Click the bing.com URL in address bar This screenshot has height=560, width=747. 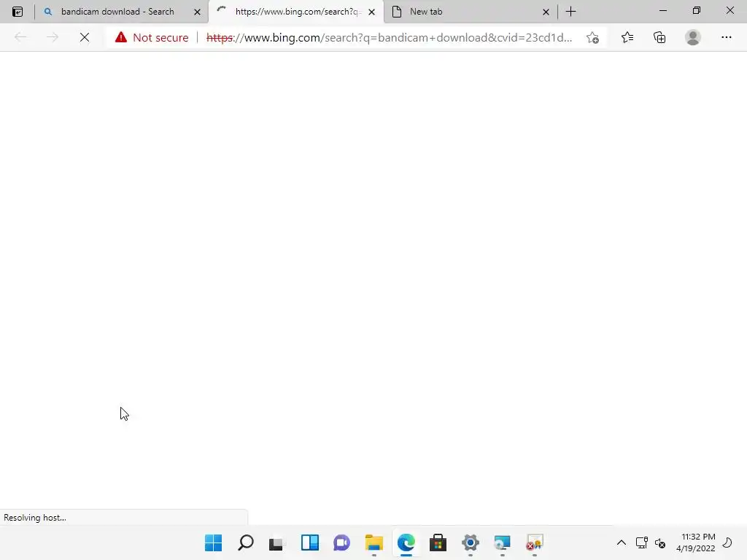point(389,38)
